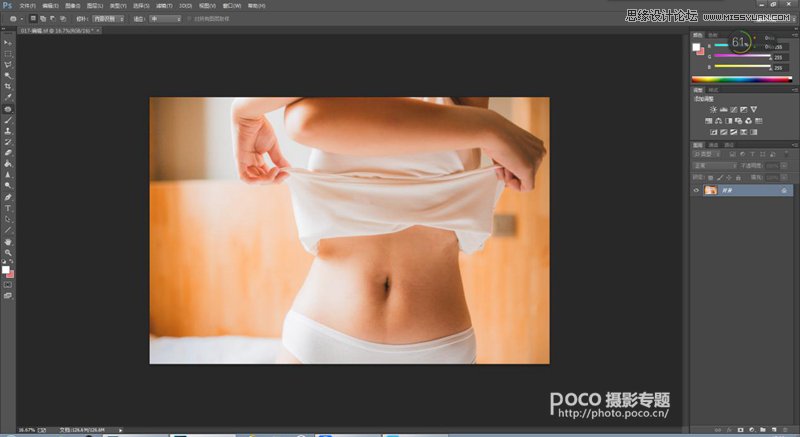Add a Color Balance adjustment

tap(718, 121)
